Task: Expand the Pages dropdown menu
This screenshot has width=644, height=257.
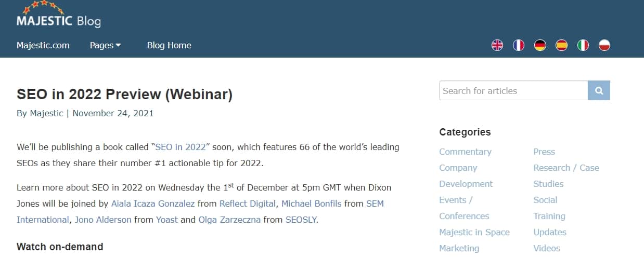Action: pyautogui.click(x=105, y=45)
